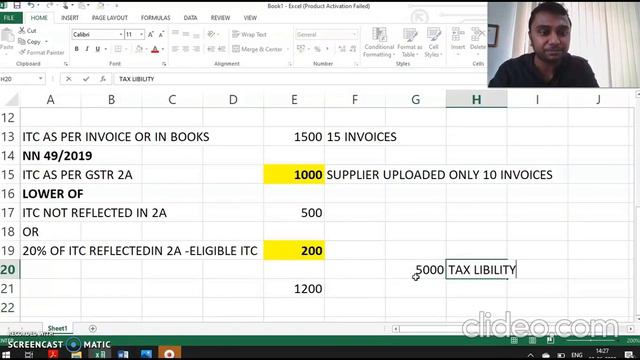Open Windows Start menu
This screenshot has width=640, height=360.
click(6, 354)
